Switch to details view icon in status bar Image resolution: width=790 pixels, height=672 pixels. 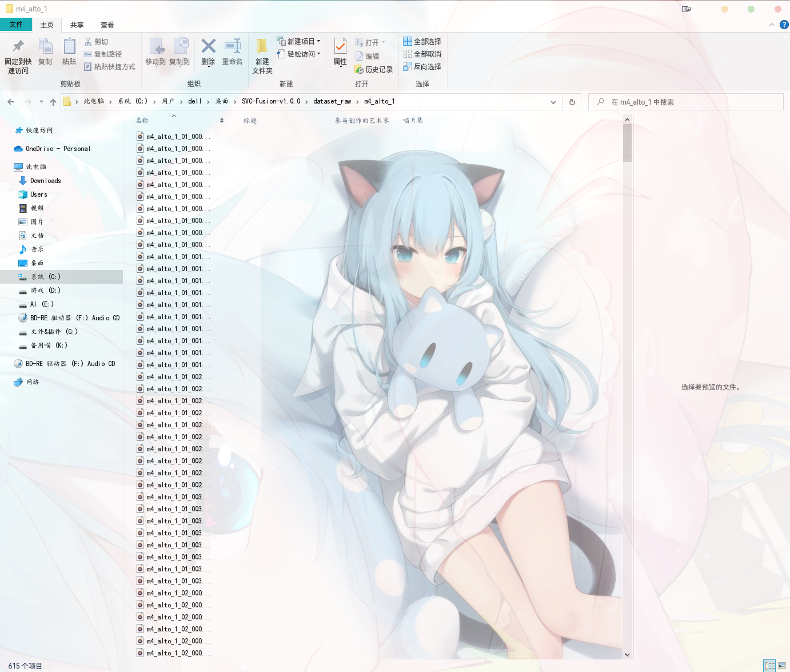[770, 666]
